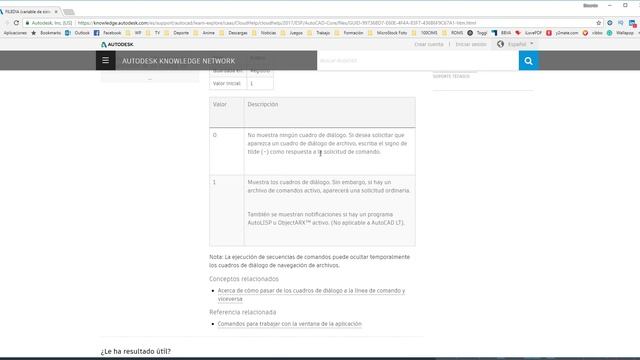640x360 pixels.
Task: Open the Juegos bookmark folder
Action: click(292, 33)
